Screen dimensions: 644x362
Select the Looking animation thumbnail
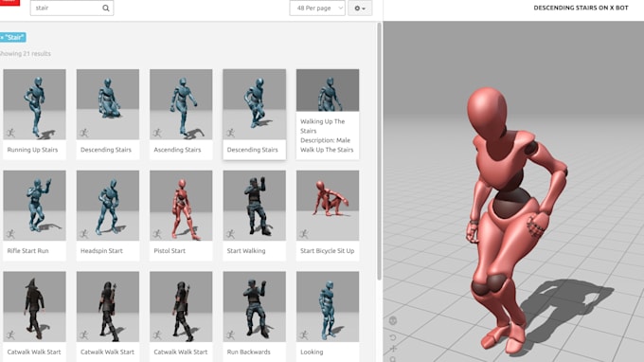328,306
